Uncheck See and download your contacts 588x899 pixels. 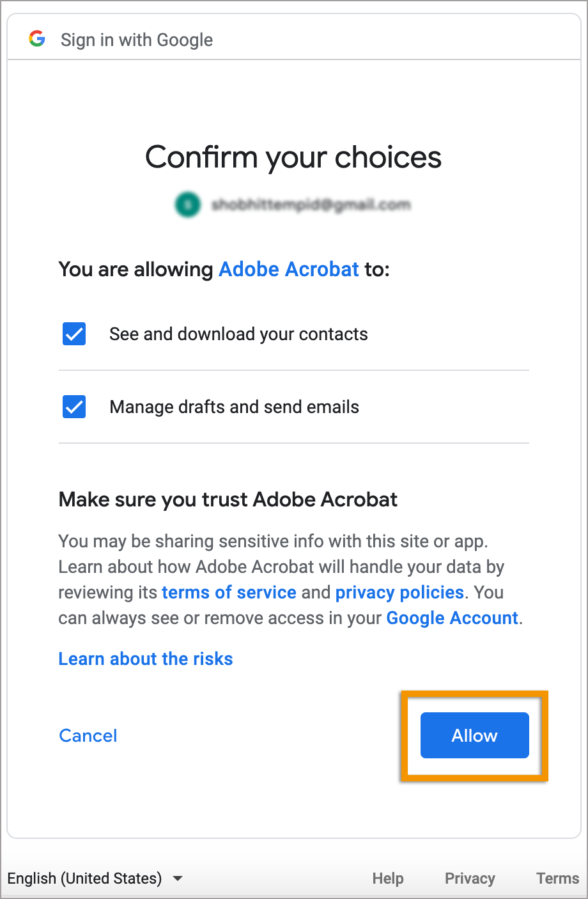(74, 334)
